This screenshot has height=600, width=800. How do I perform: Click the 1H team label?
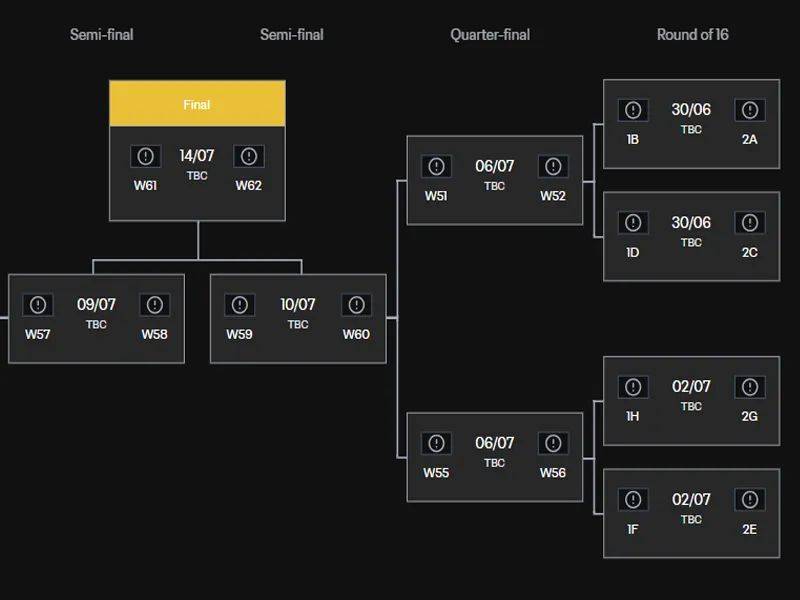pos(633,416)
